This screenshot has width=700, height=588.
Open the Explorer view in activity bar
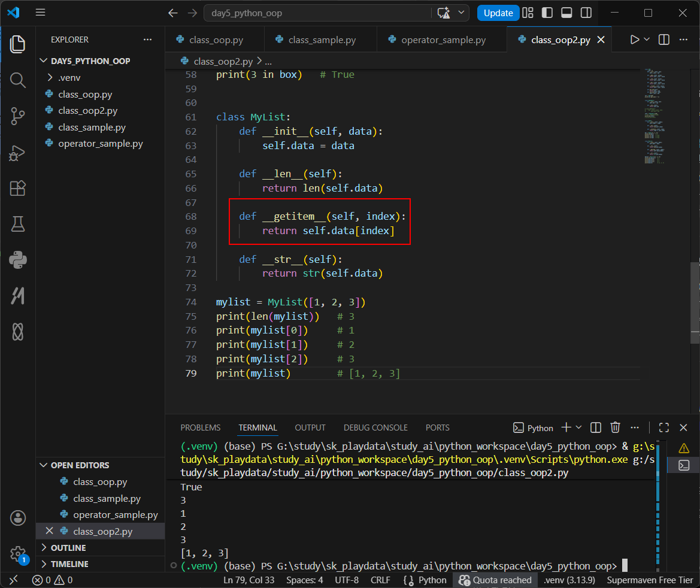point(17,44)
